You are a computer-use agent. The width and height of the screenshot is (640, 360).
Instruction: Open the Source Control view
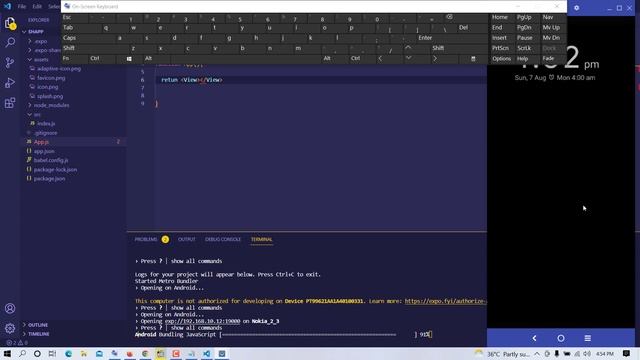point(10,62)
